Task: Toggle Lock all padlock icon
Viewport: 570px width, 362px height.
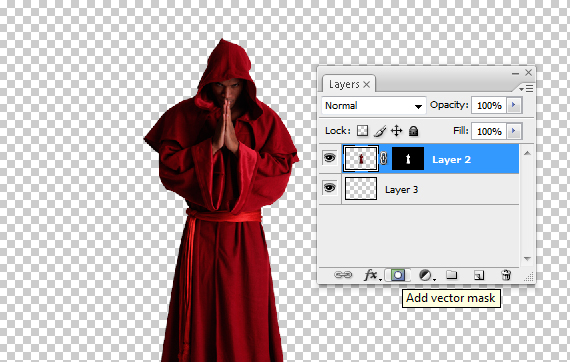Action: 413,131
